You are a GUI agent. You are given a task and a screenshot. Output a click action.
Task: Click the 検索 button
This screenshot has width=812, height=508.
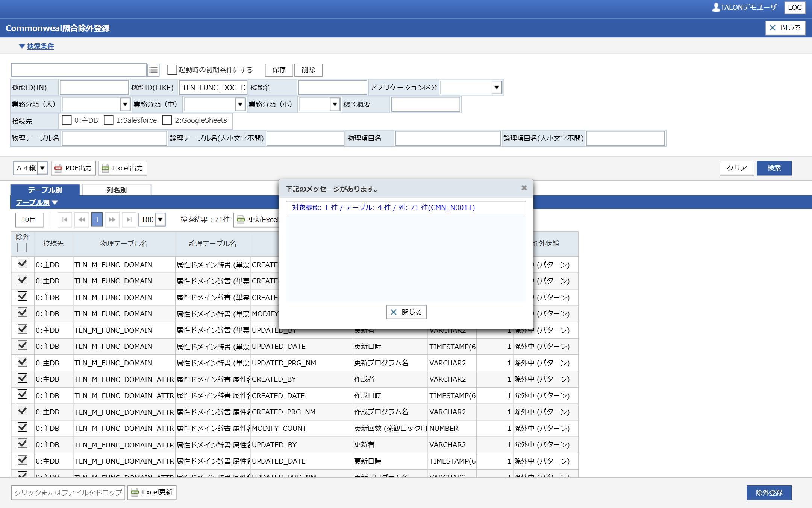[x=774, y=168]
